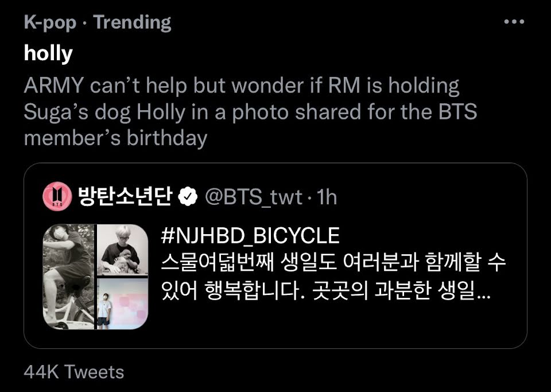Click the 1h tweet timestamp

pyautogui.click(x=327, y=197)
